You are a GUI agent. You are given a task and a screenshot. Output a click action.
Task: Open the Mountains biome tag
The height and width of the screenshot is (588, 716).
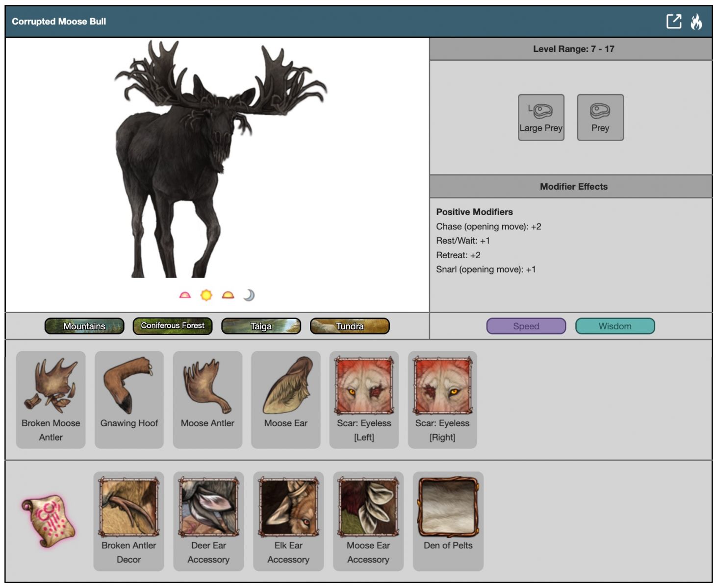(84, 326)
